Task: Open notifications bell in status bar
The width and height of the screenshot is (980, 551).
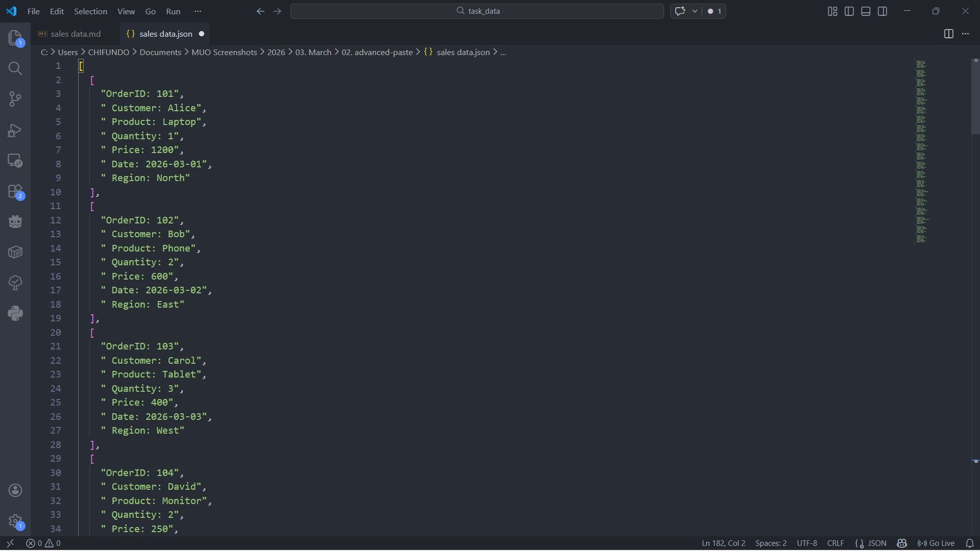Action: pyautogui.click(x=970, y=543)
